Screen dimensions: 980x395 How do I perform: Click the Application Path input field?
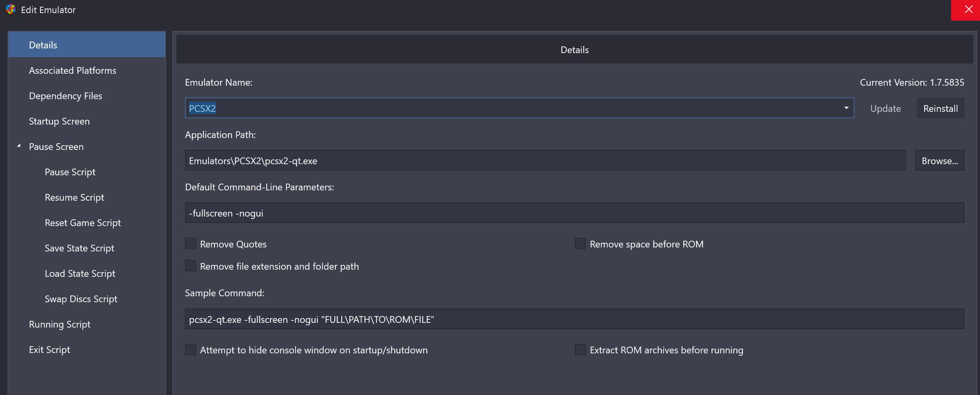click(x=545, y=161)
